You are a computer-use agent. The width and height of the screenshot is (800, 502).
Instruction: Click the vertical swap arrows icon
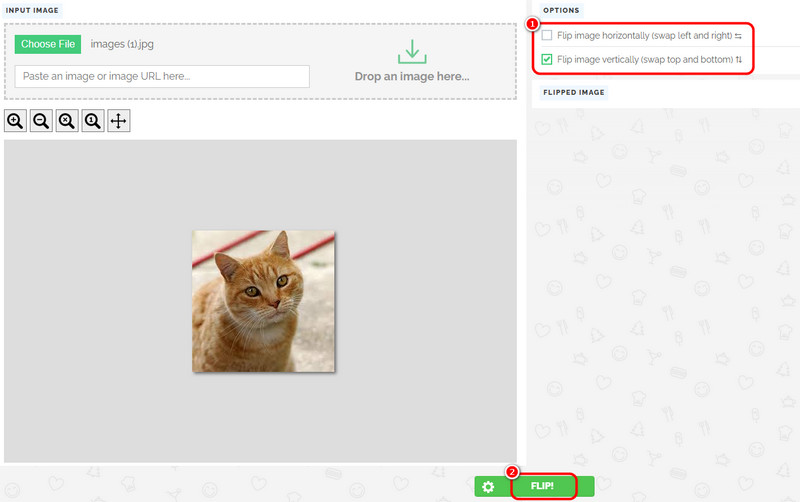tap(739, 60)
